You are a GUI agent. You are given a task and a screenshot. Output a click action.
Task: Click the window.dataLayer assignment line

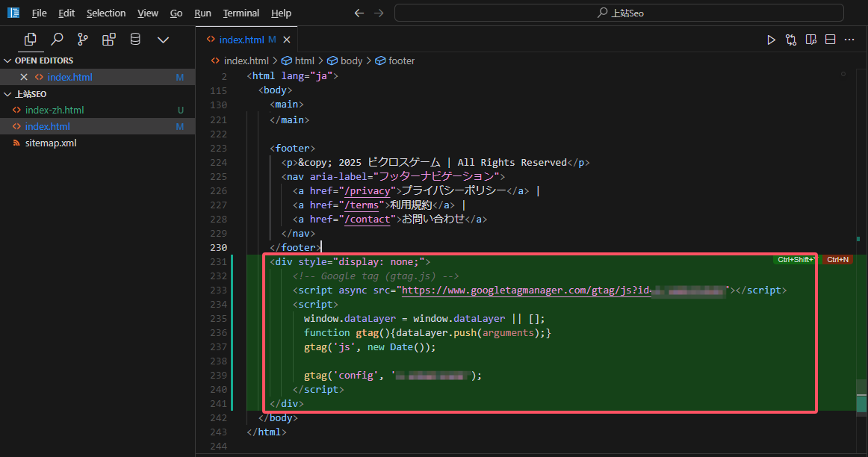click(x=424, y=319)
